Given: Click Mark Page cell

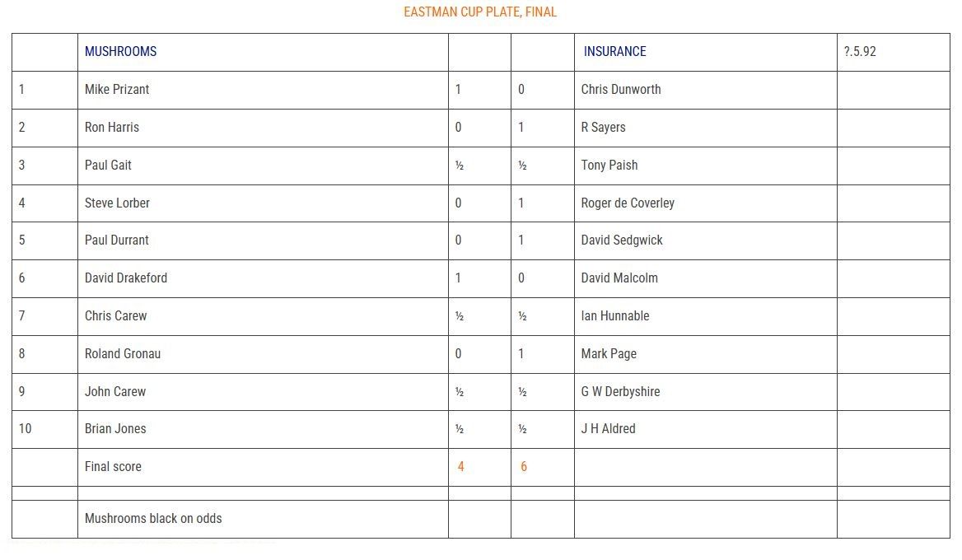Looking at the screenshot, I should 706,354.
